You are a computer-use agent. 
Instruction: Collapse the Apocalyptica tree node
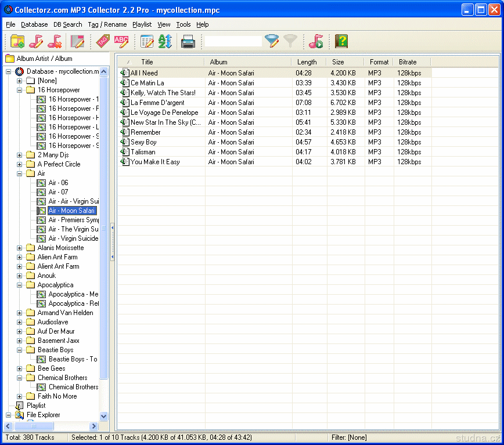tap(19, 285)
